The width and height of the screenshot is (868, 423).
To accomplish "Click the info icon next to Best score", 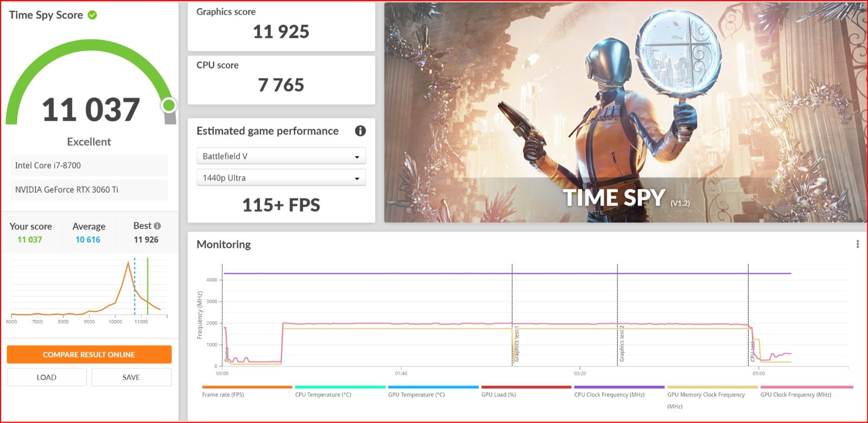I will (157, 226).
